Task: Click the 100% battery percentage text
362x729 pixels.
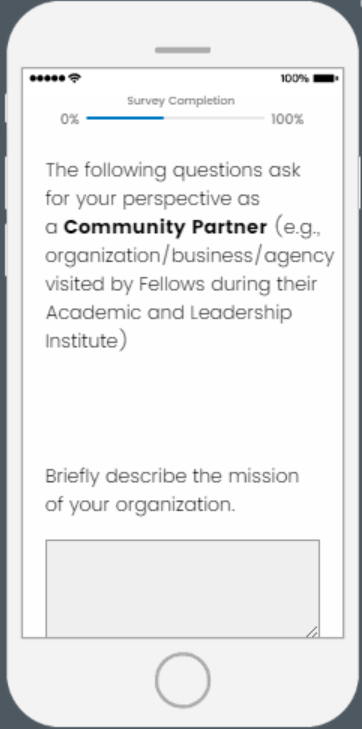Action: point(295,79)
